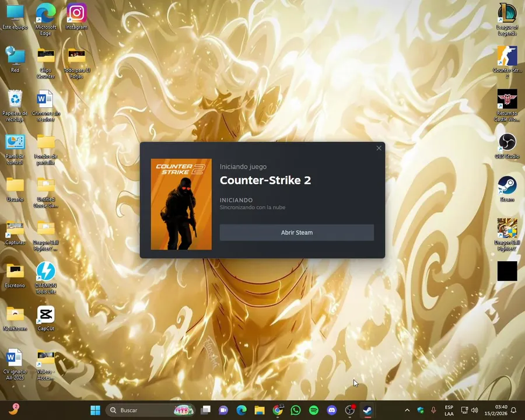Select League of Legends desktop shortcut

coord(507,19)
